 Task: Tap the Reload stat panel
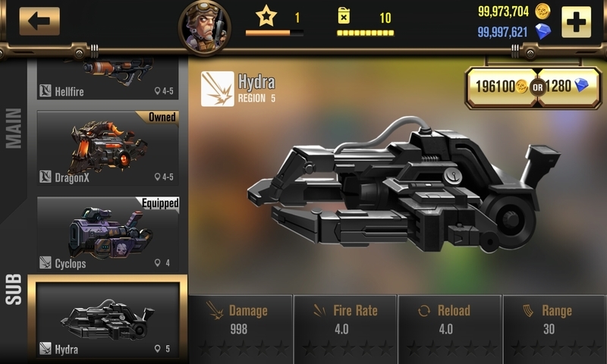[x=450, y=329]
